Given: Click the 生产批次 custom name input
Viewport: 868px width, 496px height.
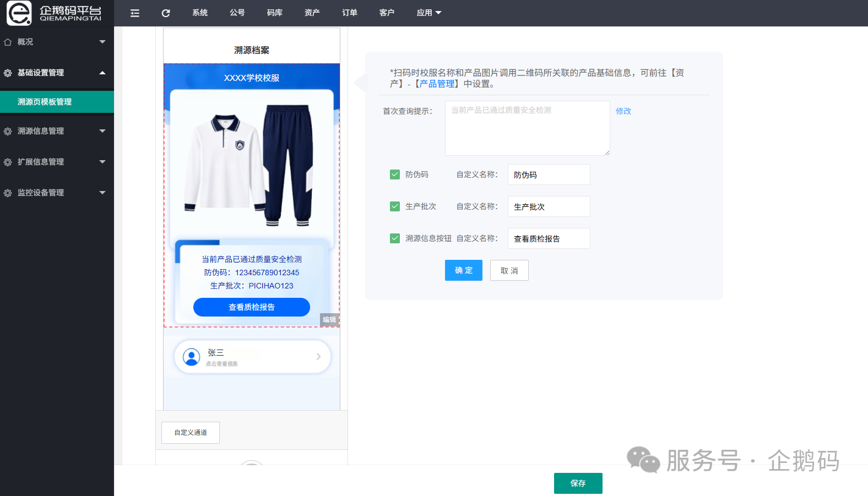Looking at the screenshot, I should coord(549,206).
